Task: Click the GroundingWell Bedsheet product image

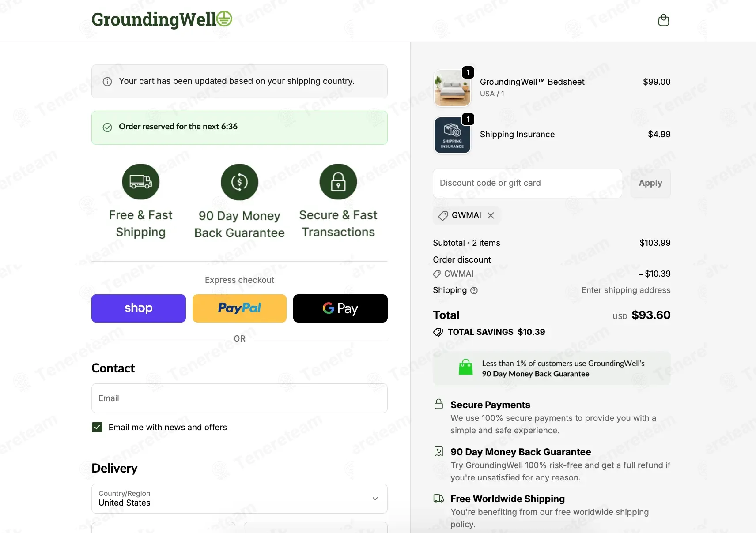Action: [x=452, y=88]
